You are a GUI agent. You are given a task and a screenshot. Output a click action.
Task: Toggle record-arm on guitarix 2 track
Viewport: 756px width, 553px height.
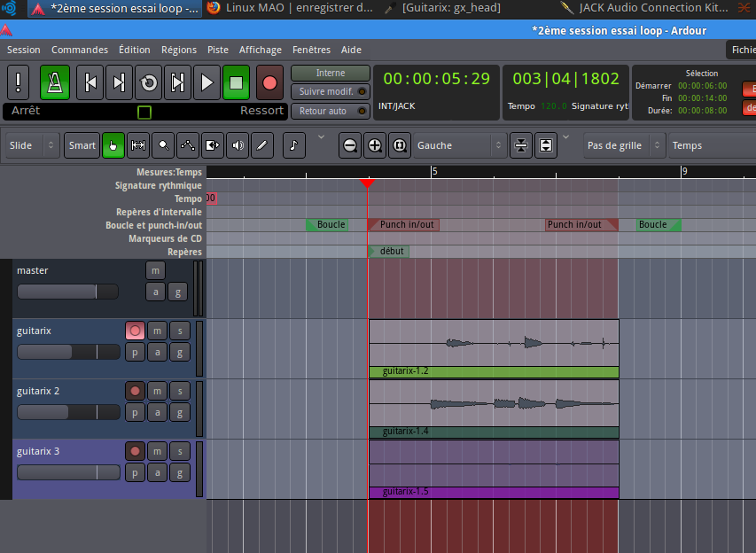pos(135,391)
